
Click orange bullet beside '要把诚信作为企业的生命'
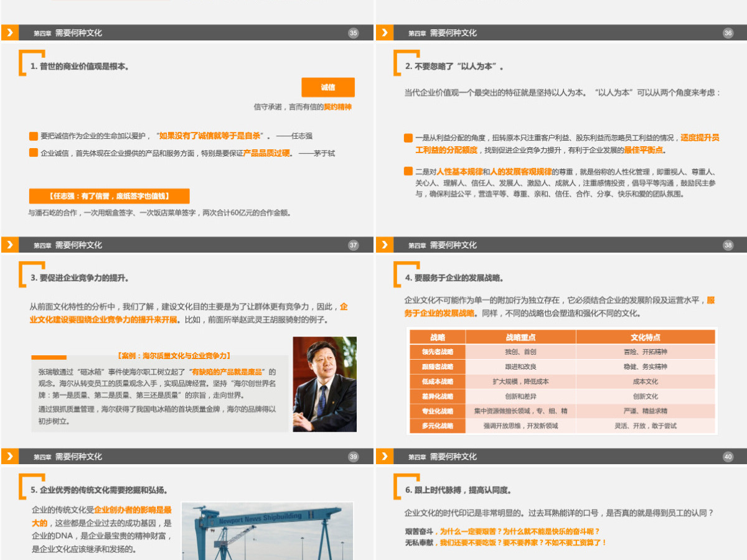coord(34,136)
